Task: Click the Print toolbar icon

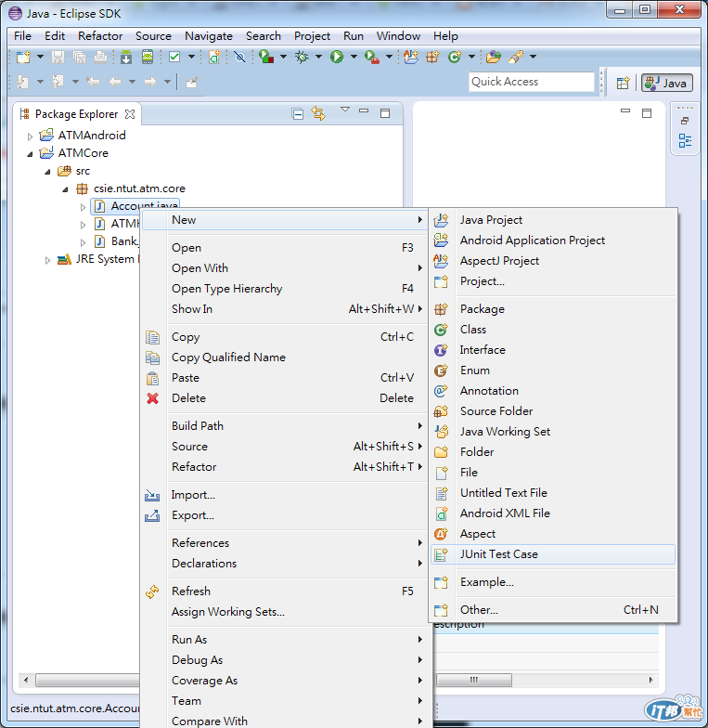Action: [x=100, y=57]
